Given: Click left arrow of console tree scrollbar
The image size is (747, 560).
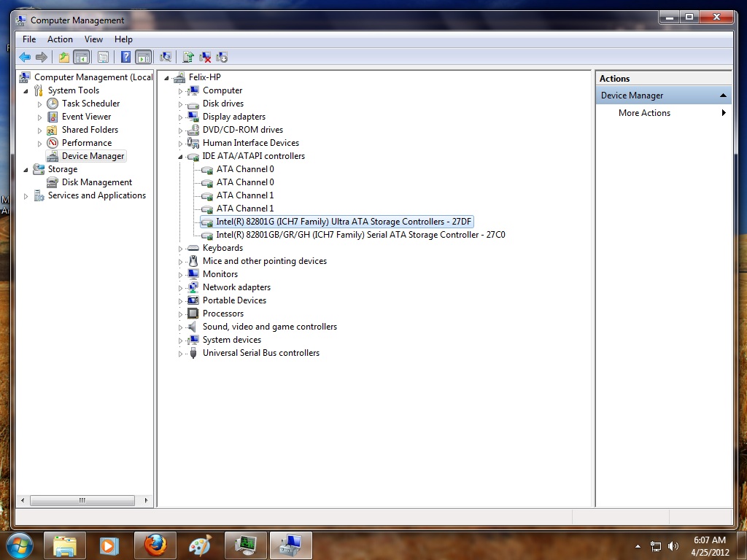Looking at the screenshot, I should [x=23, y=500].
